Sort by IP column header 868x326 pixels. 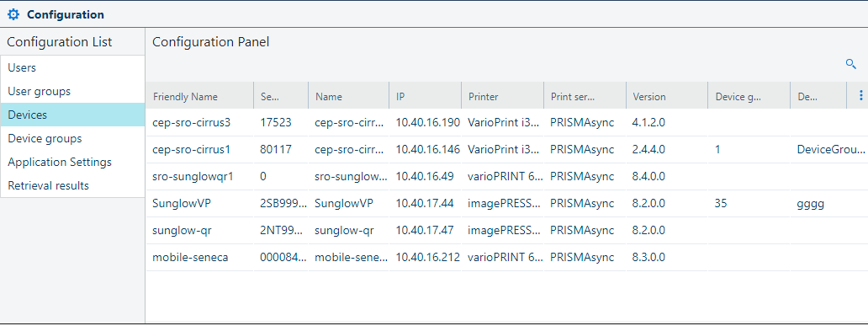point(425,96)
